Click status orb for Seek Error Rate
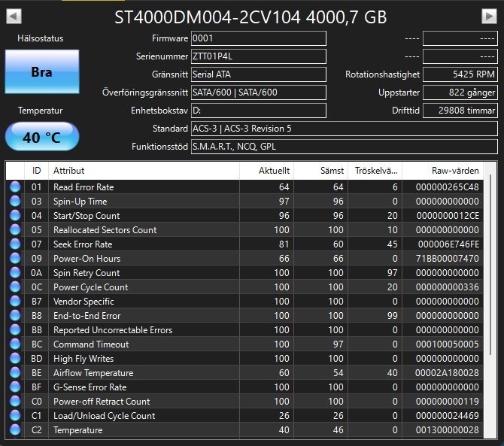504x446 pixels. (15, 244)
